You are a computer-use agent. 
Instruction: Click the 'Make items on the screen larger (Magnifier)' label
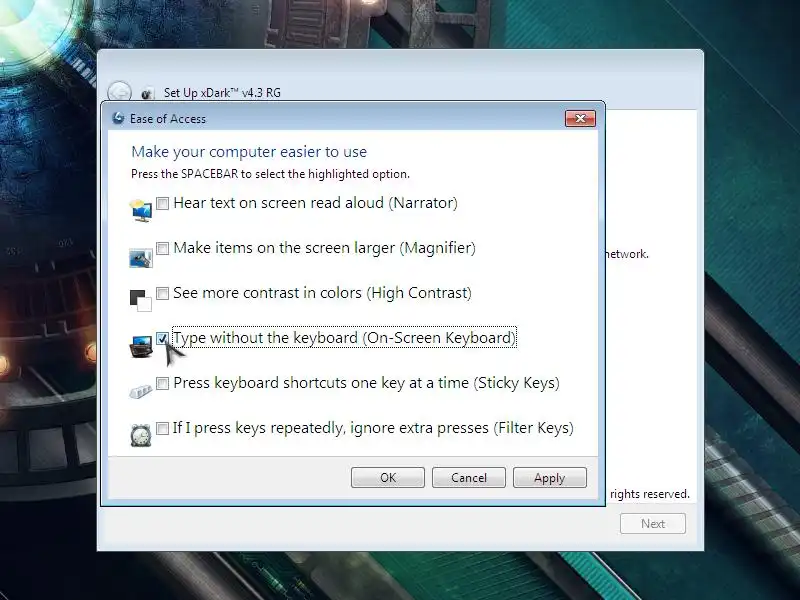[x=324, y=248]
